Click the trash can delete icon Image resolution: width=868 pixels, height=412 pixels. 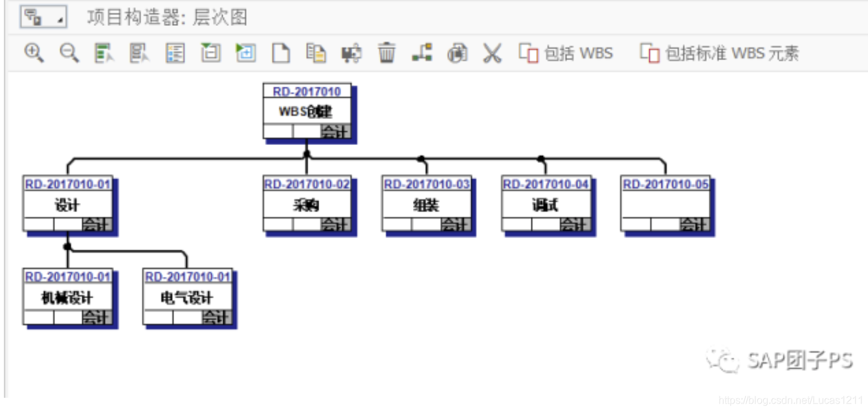point(387,53)
